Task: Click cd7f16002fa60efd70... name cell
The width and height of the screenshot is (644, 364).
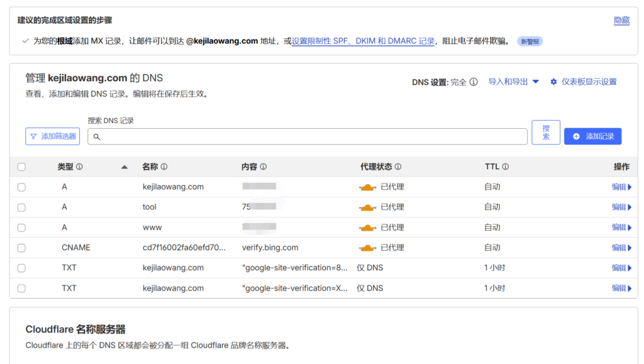Action: 184,248
